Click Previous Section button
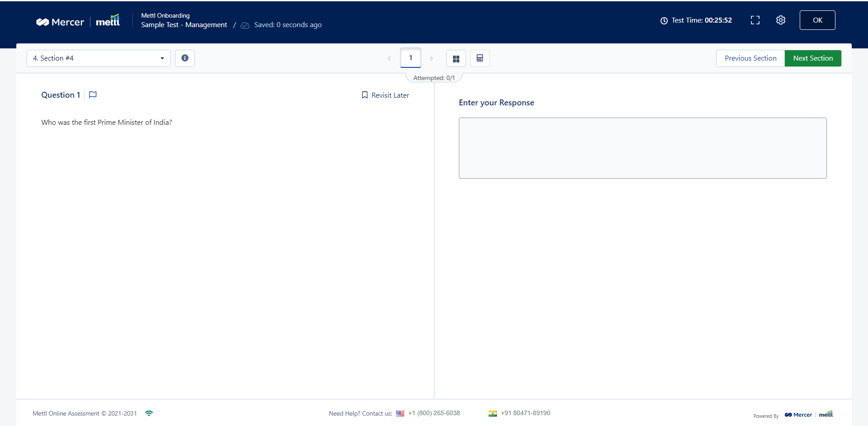This screenshot has height=426, width=868. click(750, 58)
